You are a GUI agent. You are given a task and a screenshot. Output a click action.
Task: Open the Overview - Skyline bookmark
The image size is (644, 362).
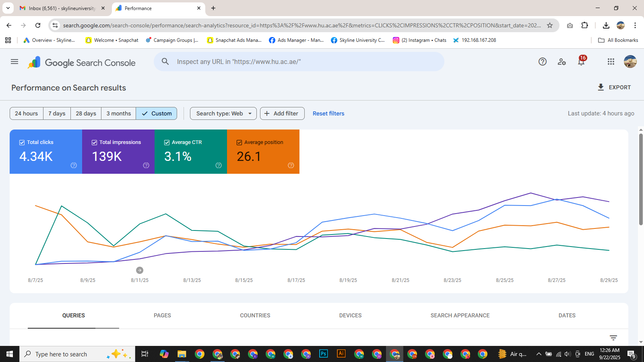click(50, 40)
